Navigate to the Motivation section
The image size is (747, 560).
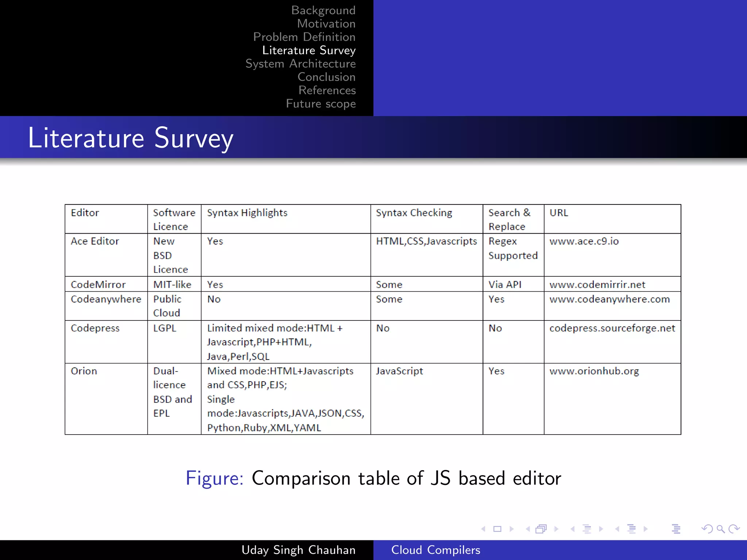point(326,24)
